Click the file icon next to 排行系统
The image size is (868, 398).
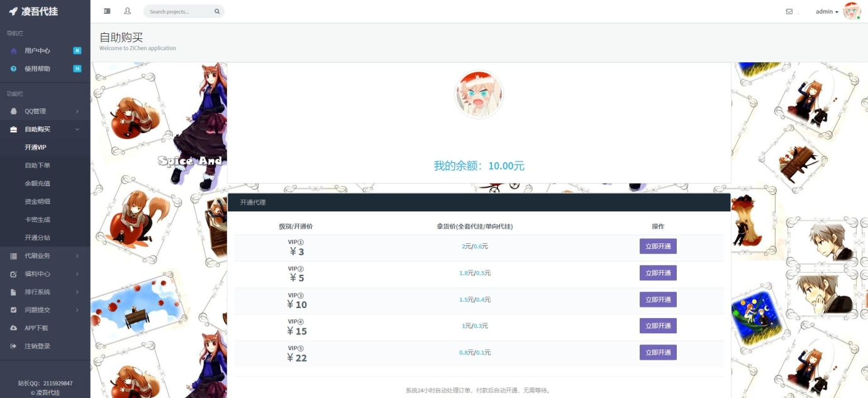pos(14,292)
